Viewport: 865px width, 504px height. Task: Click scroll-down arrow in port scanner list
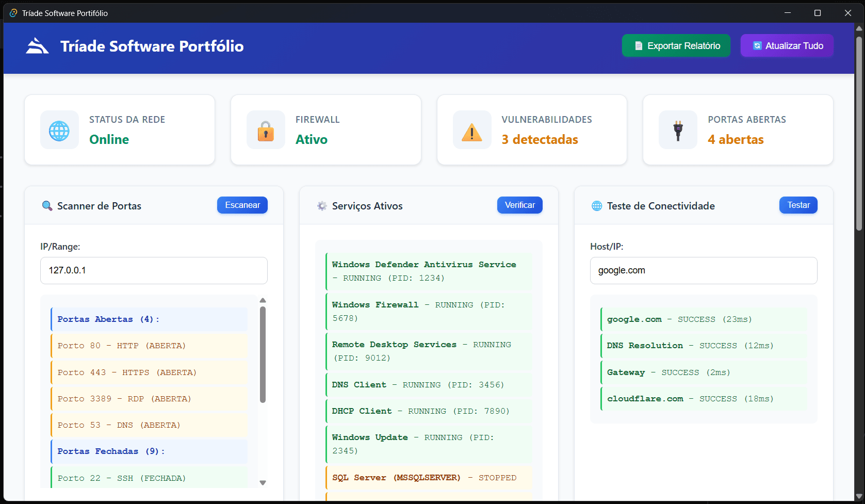coord(263,483)
